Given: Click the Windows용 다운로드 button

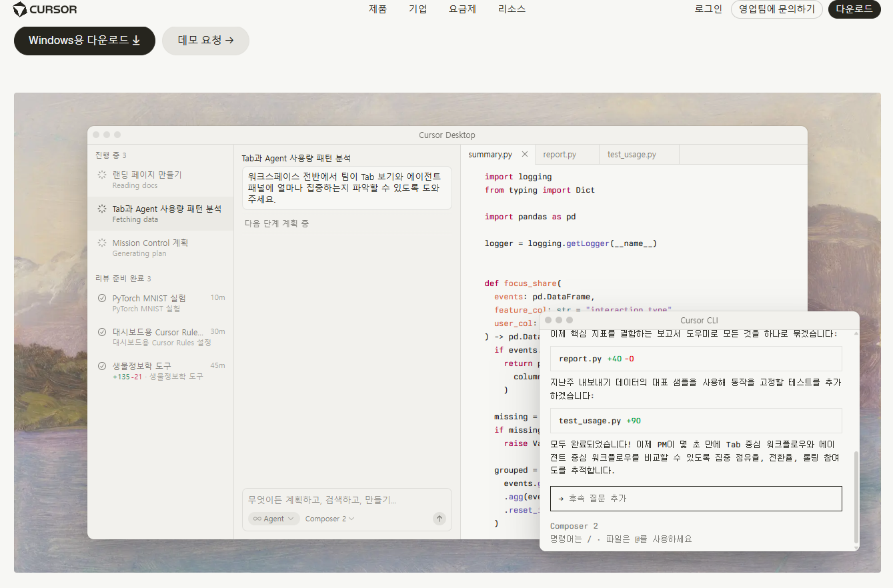Looking at the screenshot, I should 85,41.
